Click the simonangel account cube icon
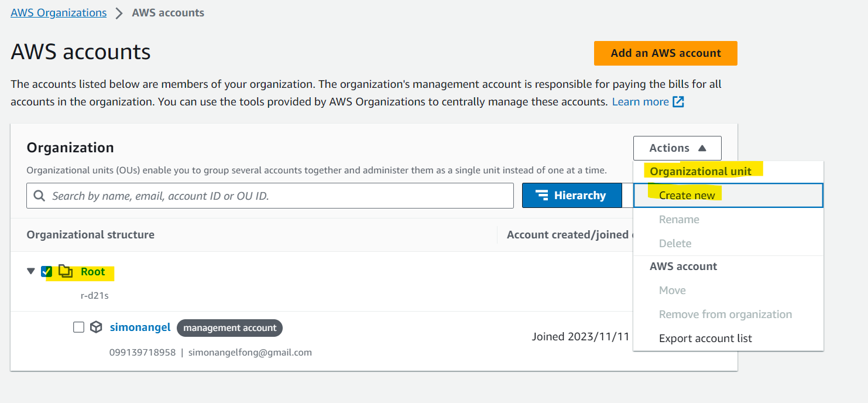The width and height of the screenshot is (868, 403). [x=97, y=327]
